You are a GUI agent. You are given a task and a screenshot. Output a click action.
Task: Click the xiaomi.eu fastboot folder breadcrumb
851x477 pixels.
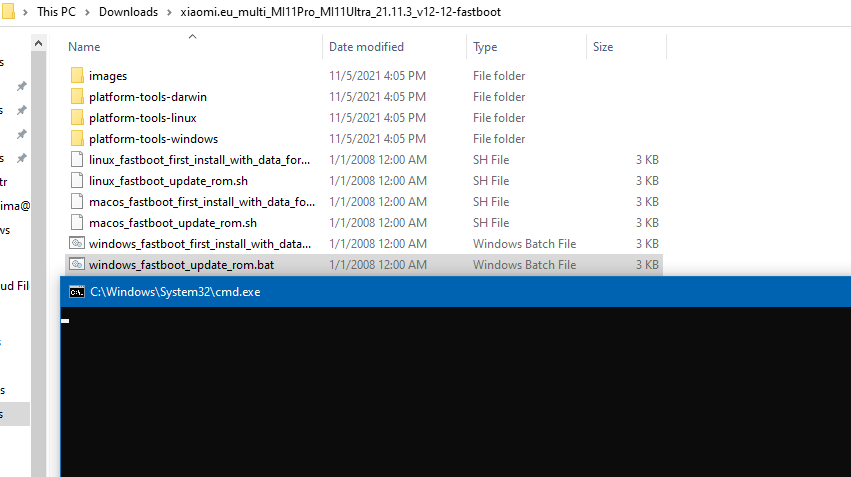point(341,12)
